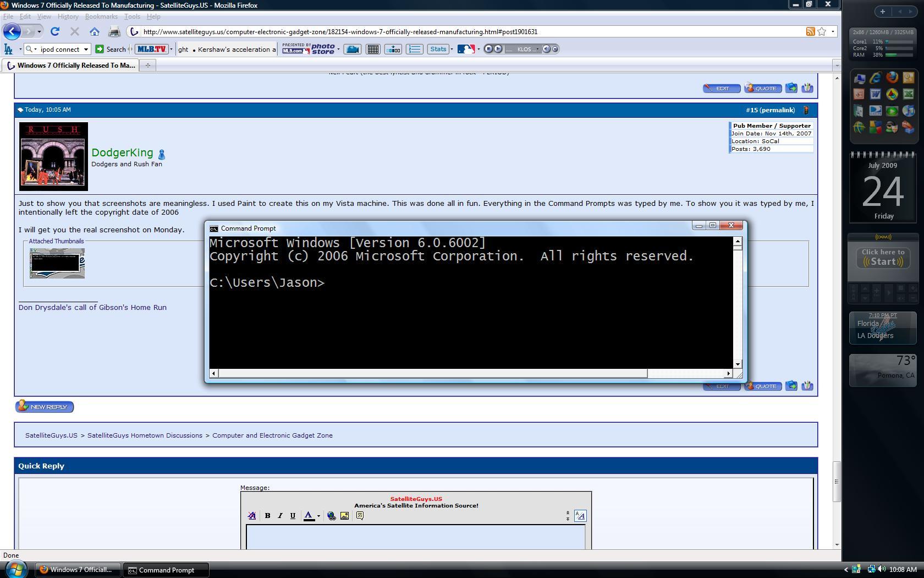The image size is (924, 578).
Task: Open the History menu
Action: [x=68, y=17]
